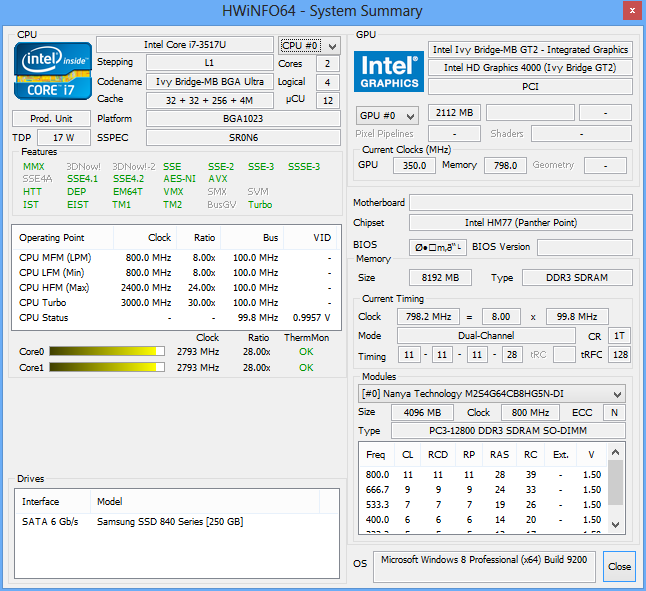Click the AVX feature label
The height and width of the screenshot is (591, 646).
[218, 179]
